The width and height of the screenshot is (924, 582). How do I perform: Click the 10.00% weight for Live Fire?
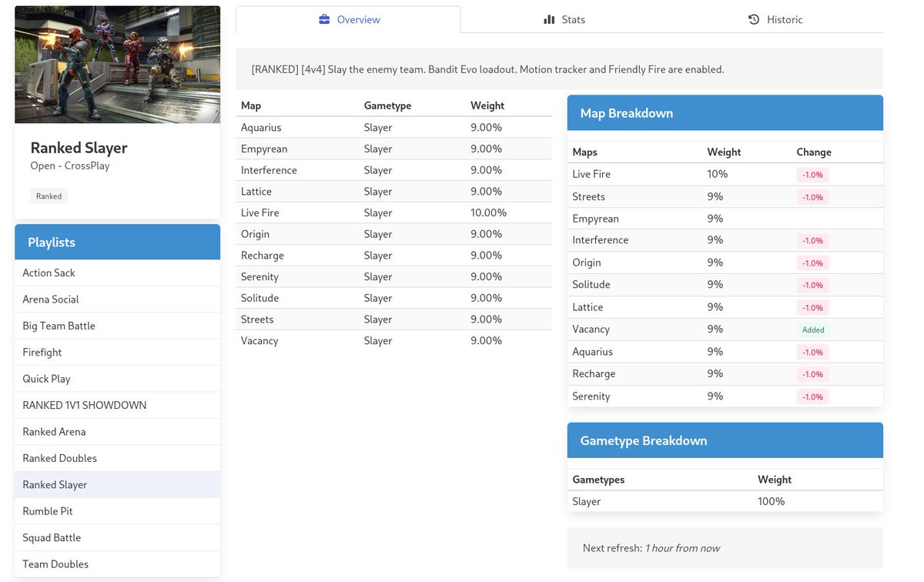(x=489, y=212)
